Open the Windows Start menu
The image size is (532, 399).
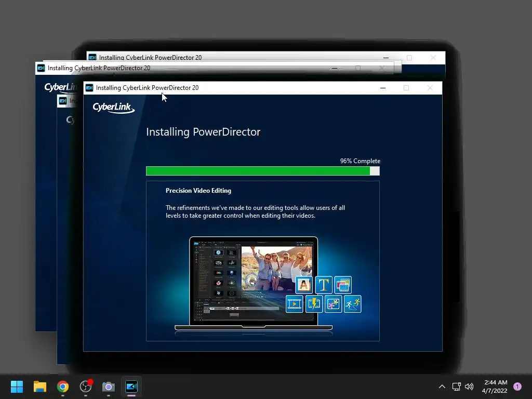pos(17,386)
